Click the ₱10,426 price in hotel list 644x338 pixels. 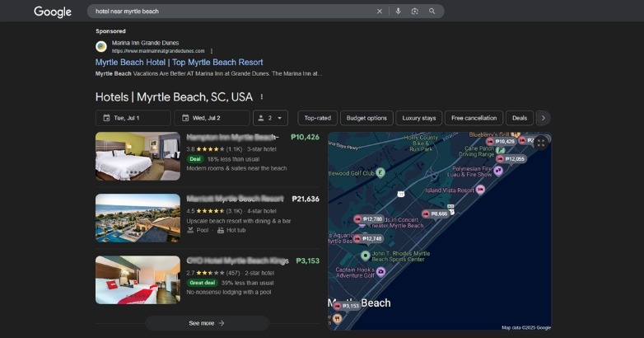click(x=305, y=138)
